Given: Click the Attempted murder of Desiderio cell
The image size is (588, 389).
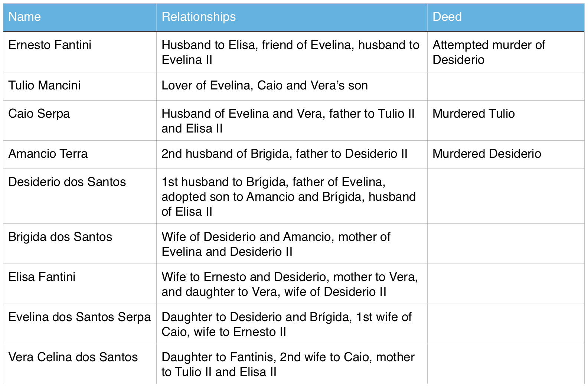Looking at the screenshot, I should click(x=489, y=52).
